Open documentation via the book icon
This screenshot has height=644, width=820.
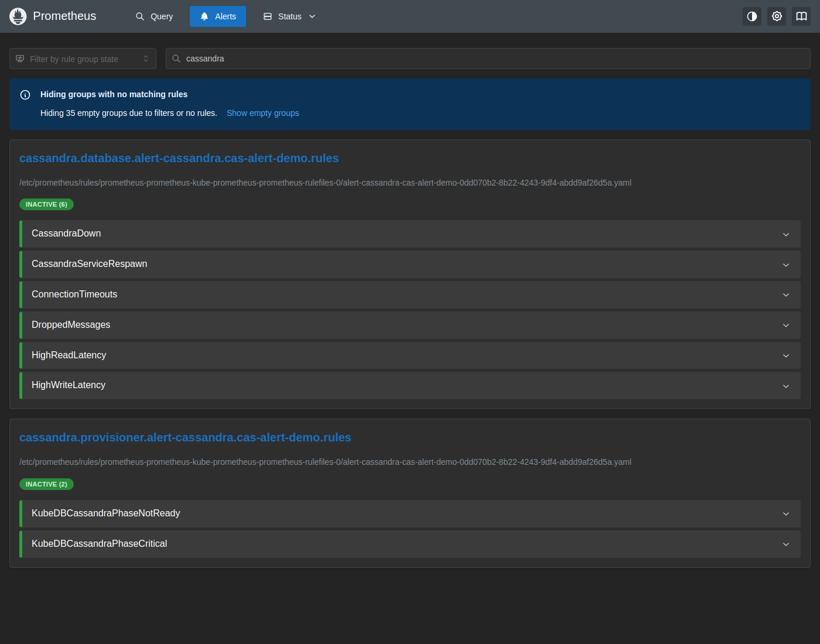click(801, 16)
